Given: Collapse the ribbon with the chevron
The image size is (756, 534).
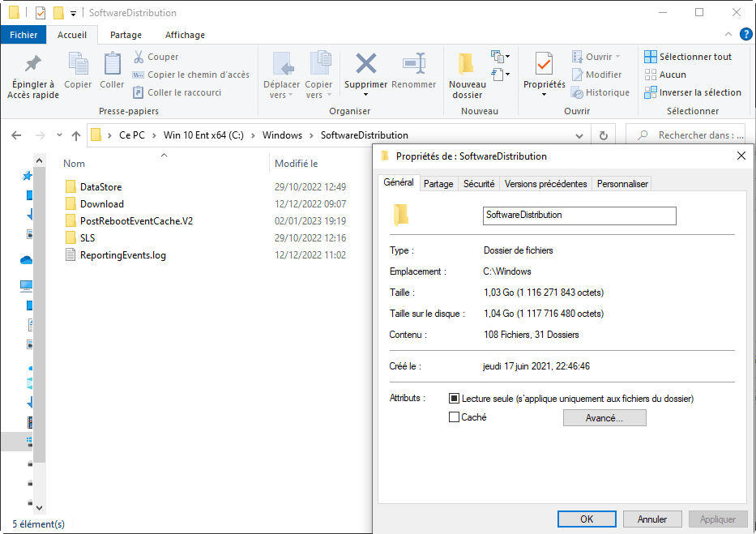Looking at the screenshot, I should point(728,34).
